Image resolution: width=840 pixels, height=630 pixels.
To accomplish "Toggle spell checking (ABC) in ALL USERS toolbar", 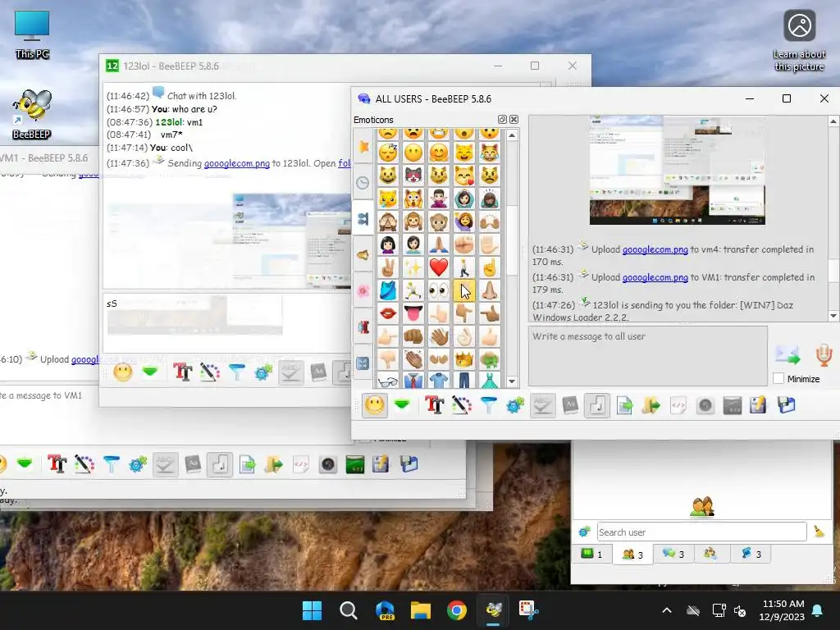I will coord(542,405).
